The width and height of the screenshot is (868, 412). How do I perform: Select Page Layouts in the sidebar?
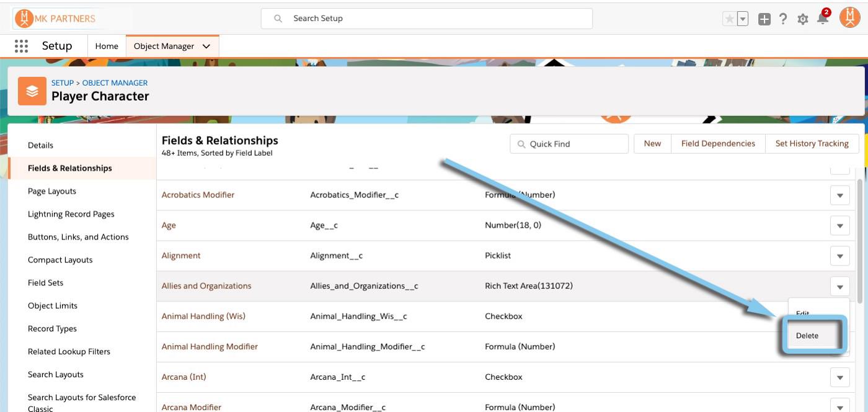(52, 191)
